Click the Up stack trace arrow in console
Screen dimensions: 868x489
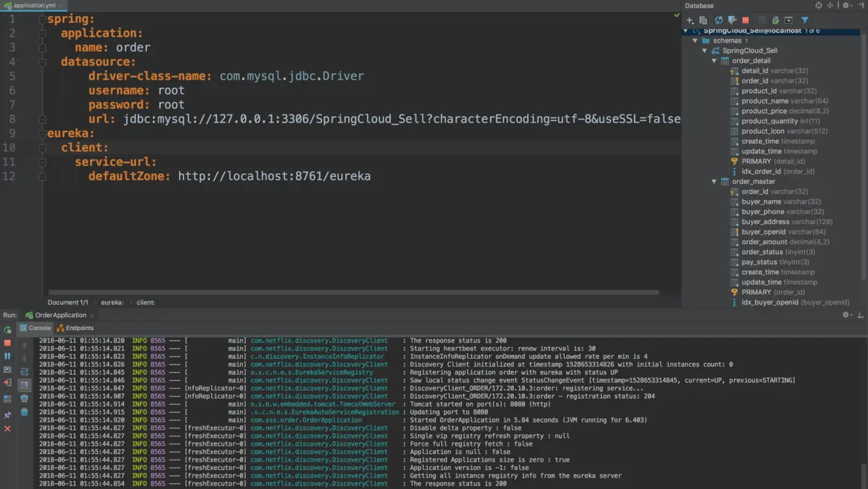[x=24, y=345]
